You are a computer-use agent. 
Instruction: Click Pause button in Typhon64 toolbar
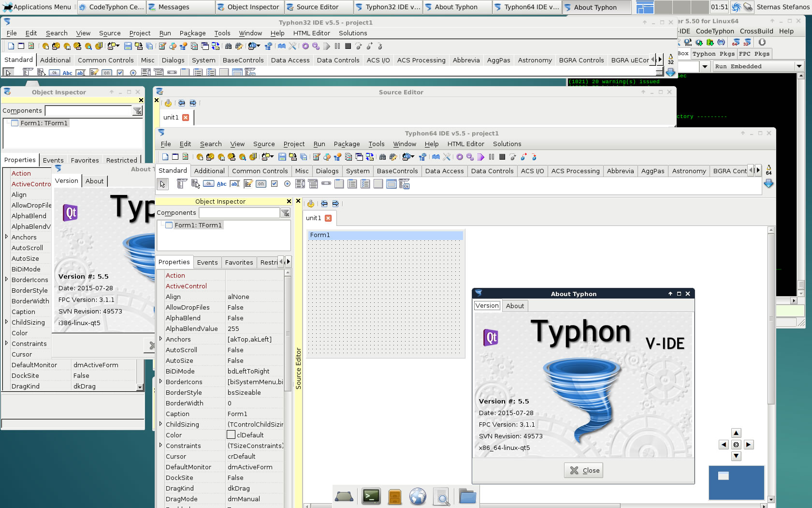492,157
